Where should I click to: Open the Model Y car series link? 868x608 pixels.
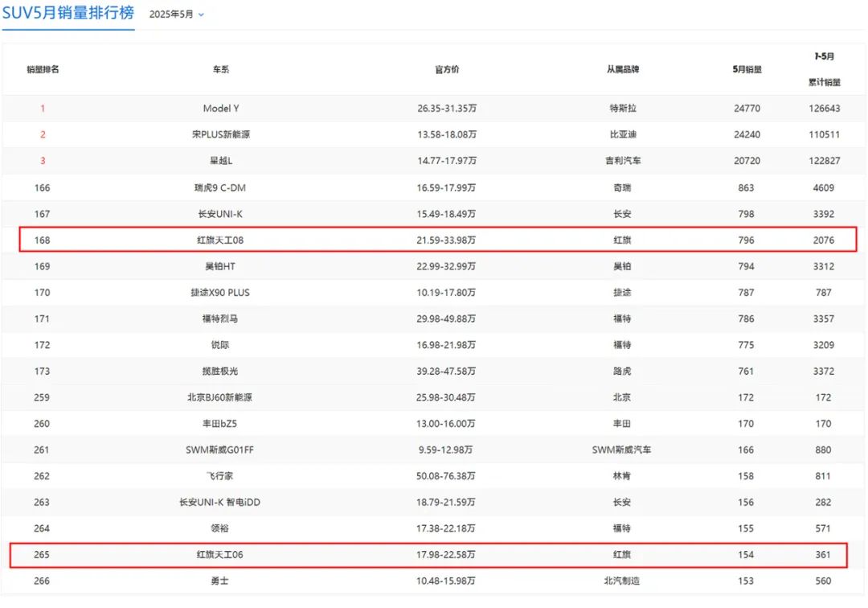coord(220,109)
